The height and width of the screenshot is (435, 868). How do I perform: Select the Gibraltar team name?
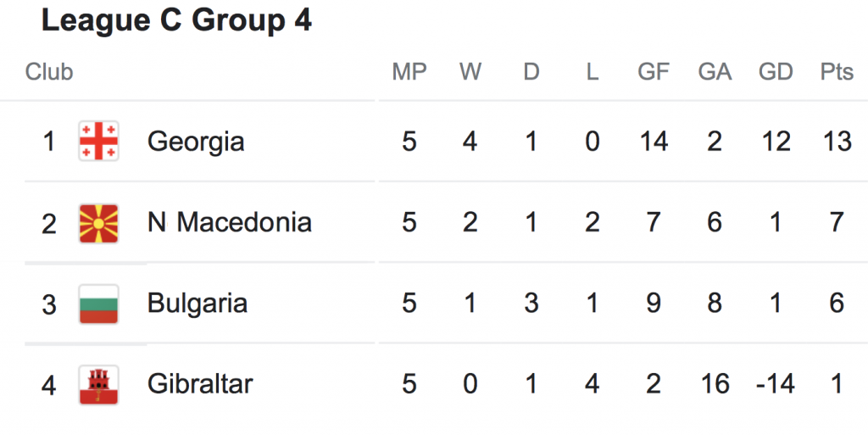199,384
